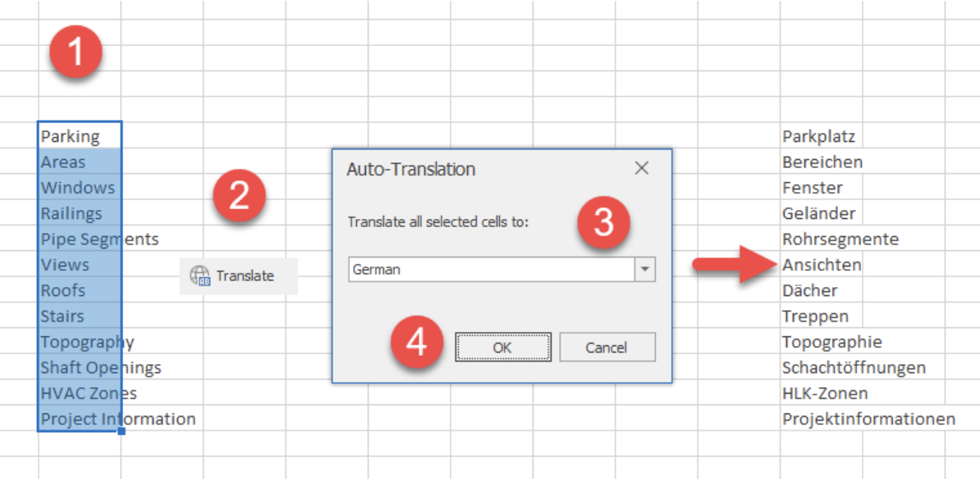The width and height of the screenshot is (980, 479).
Task: Select the Topographie cell
Action: click(x=822, y=341)
